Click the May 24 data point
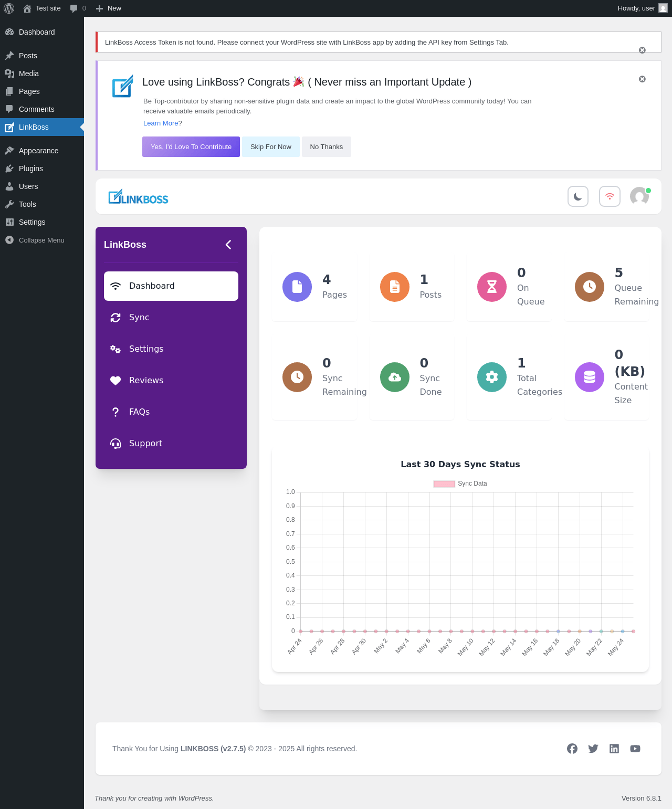This screenshot has height=809, width=672. [623, 631]
